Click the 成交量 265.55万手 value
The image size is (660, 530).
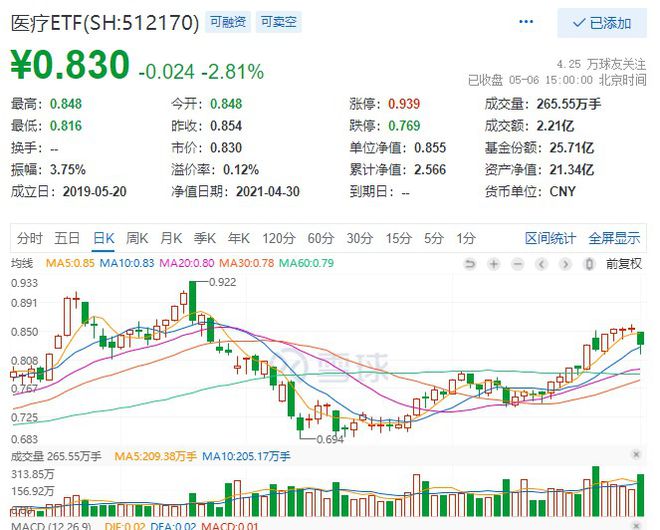569,104
